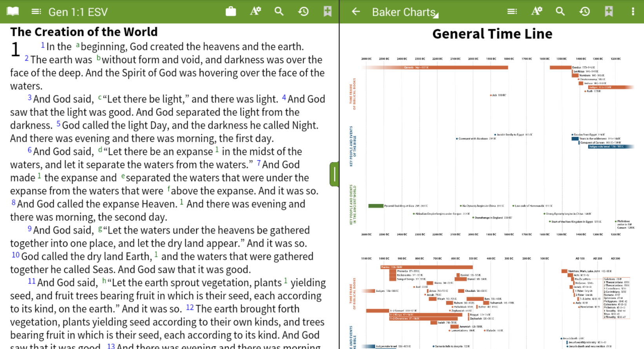Tap 'Law code of Hammurabi' timeline event
644x349 pixels.
pyautogui.click(x=533, y=206)
